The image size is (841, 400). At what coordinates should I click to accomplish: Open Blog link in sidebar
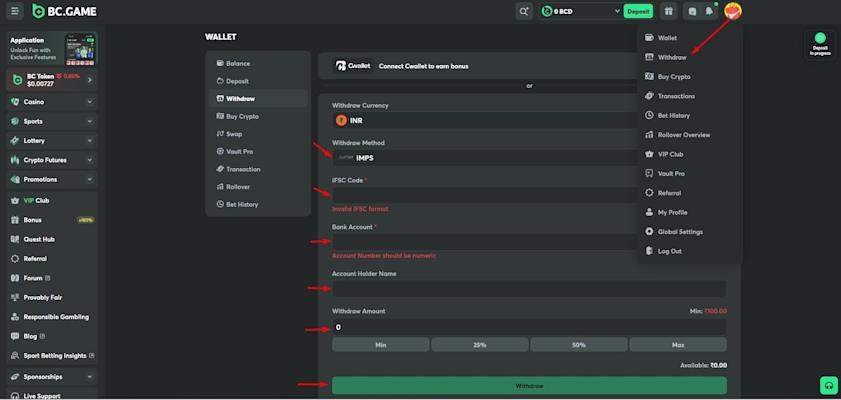51,336
